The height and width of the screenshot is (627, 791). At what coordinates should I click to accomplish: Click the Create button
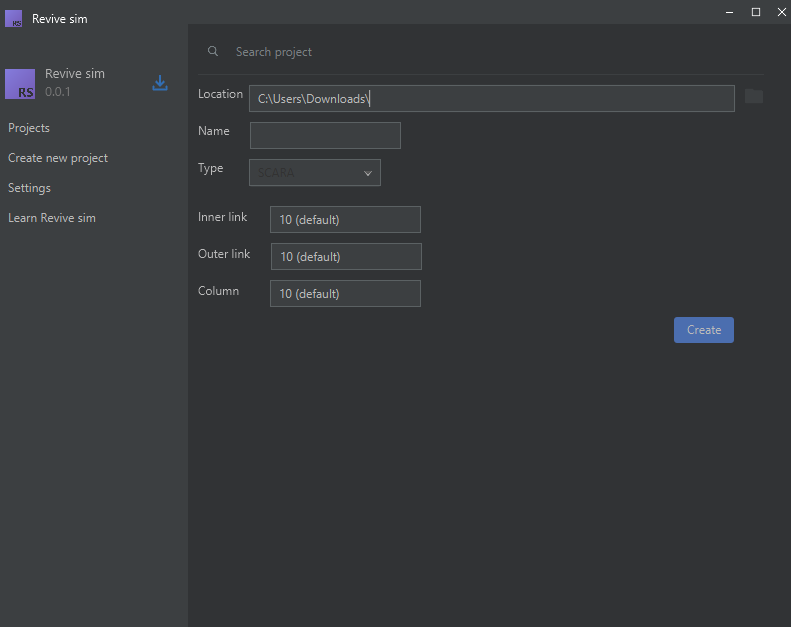704,330
